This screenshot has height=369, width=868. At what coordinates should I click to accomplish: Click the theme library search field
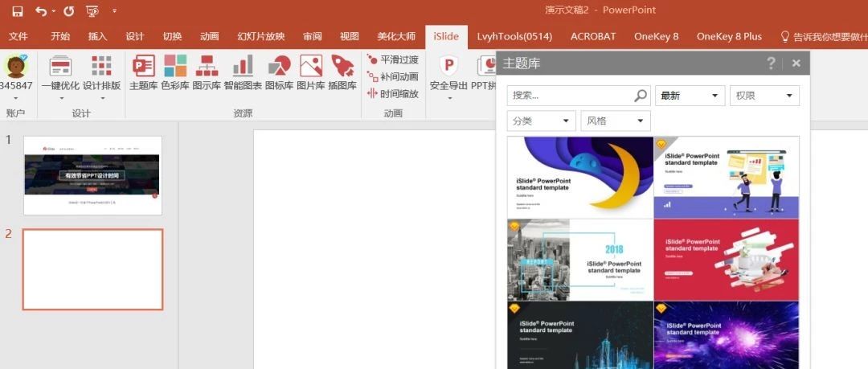[x=579, y=96]
